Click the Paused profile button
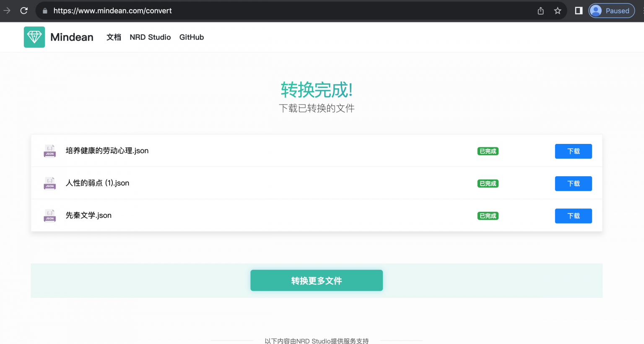The height and width of the screenshot is (344, 644). [x=611, y=10]
